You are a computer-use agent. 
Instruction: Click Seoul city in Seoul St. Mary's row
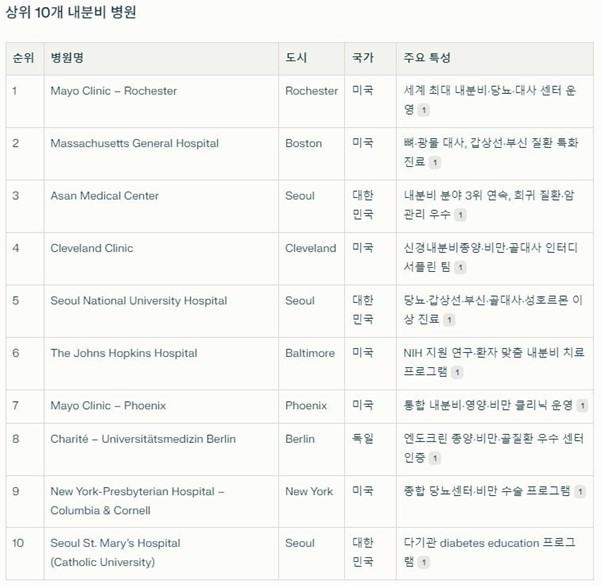coord(300,543)
